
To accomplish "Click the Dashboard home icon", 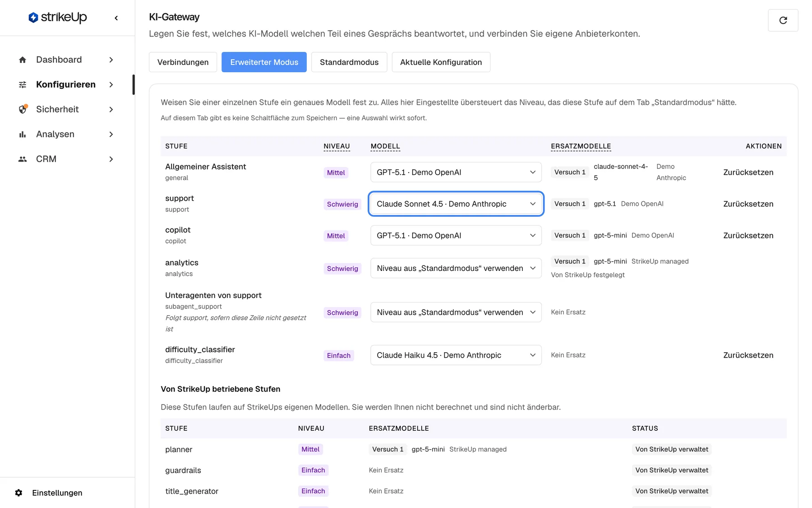I will [23, 60].
